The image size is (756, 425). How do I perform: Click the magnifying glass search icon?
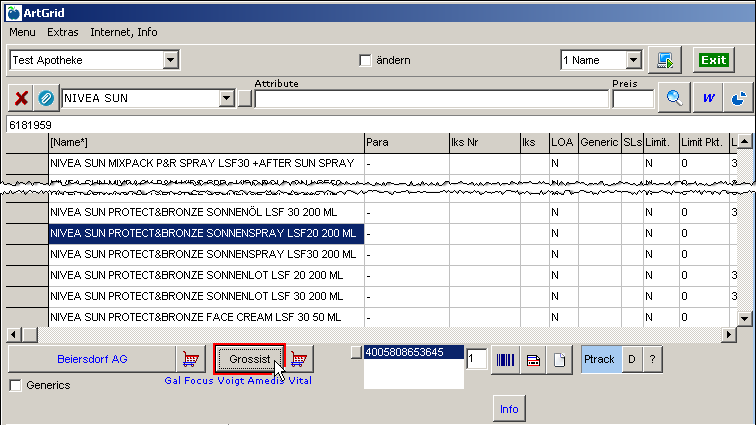674,98
